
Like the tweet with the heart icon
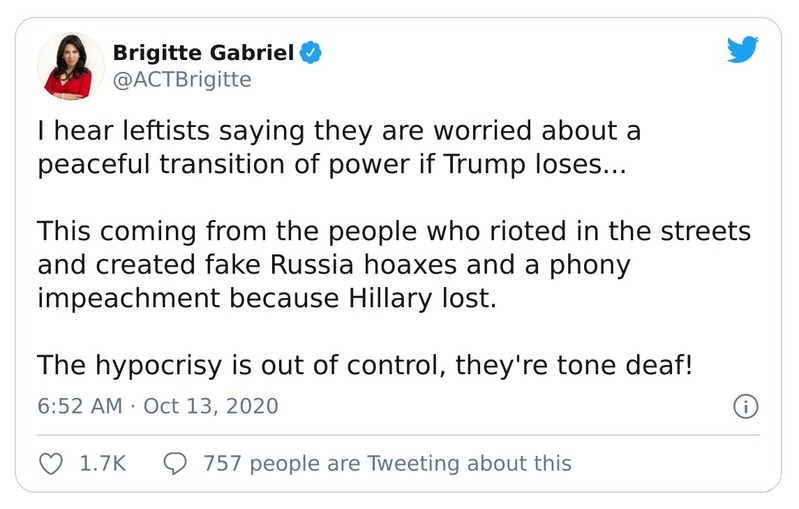[51, 463]
